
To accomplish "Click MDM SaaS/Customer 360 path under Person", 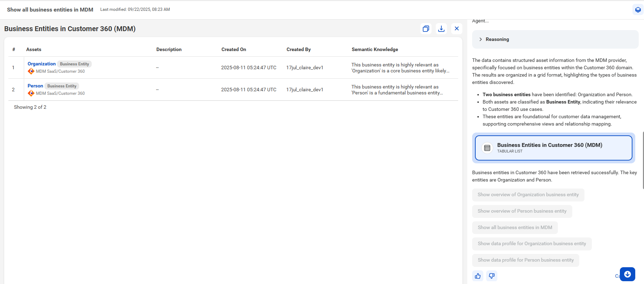I will [x=60, y=93].
